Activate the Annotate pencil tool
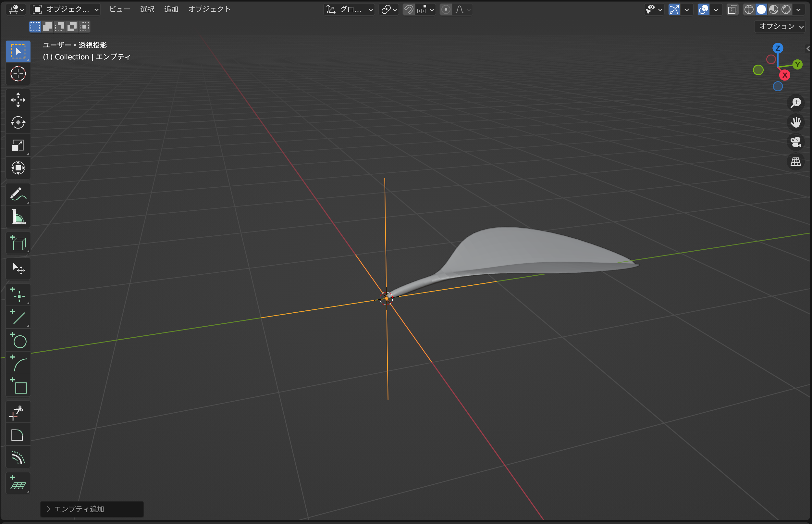812x524 pixels. tap(18, 194)
